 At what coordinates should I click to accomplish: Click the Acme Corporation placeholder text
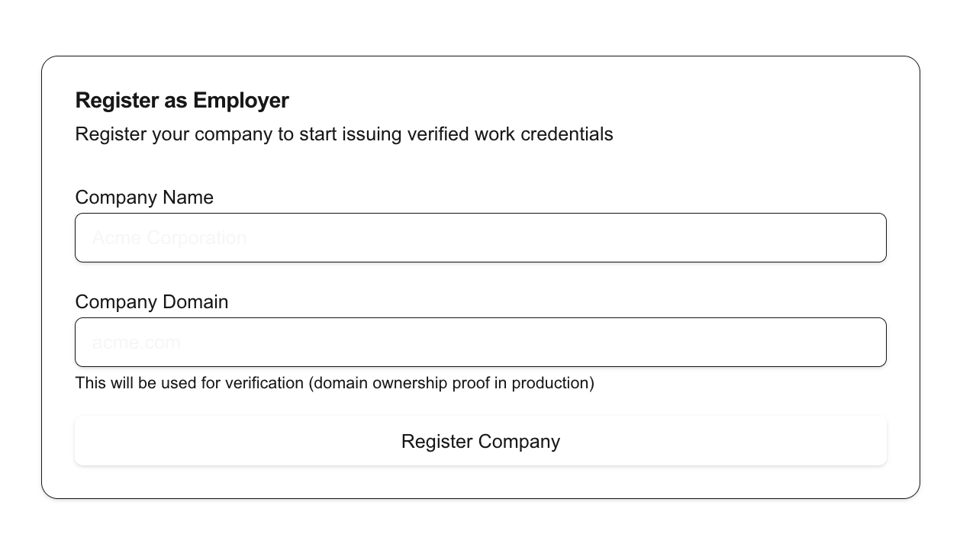pyautogui.click(x=169, y=237)
